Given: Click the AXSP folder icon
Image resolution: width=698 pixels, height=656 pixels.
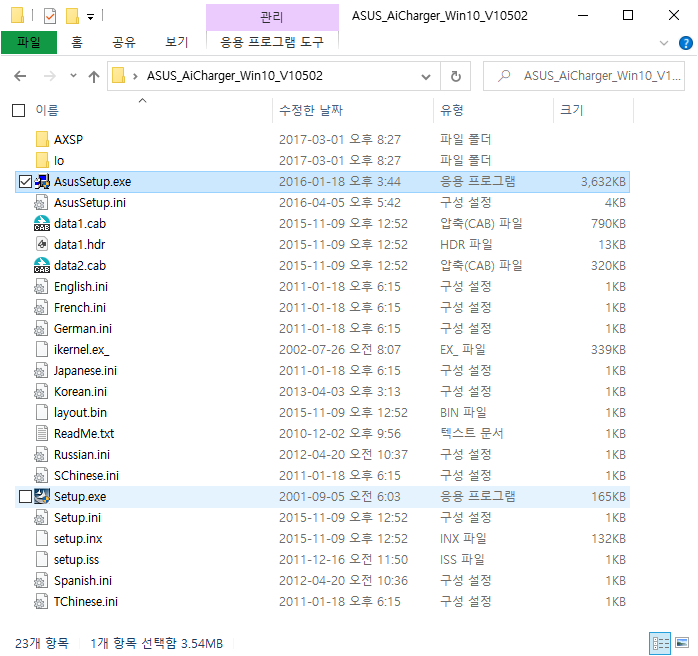Looking at the screenshot, I should click(42, 139).
